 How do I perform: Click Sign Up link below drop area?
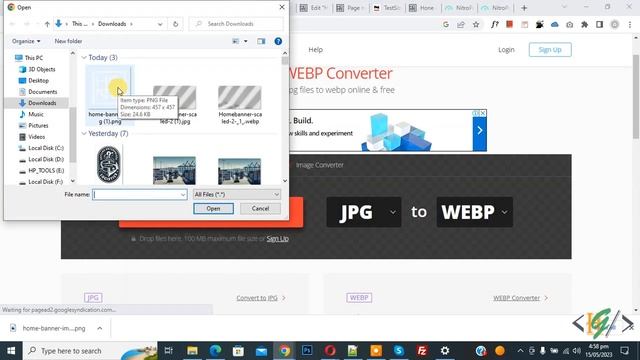point(278,239)
